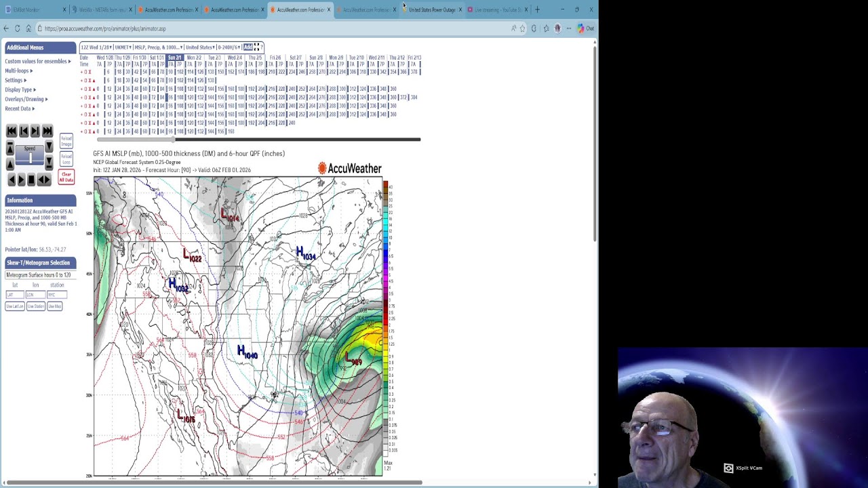Select the Sun 2/1 date column header
The height and width of the screenshot is (488, 868).
(175, 58)
